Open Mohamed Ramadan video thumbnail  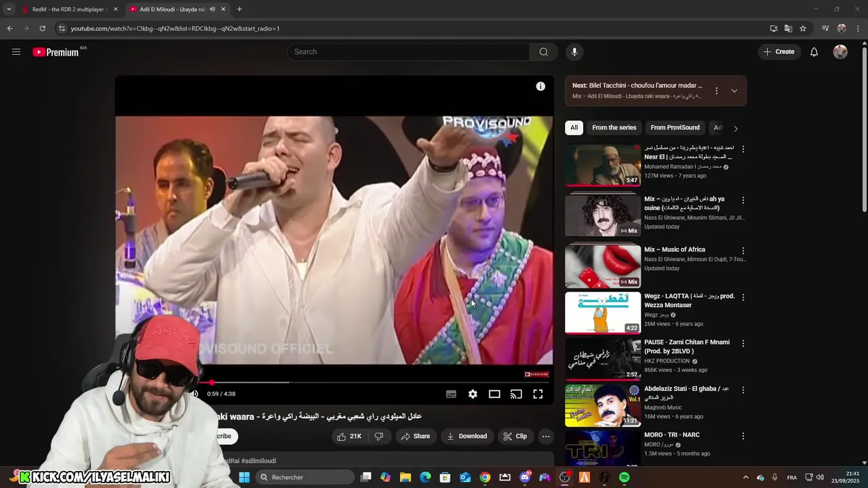click(x=603, y=165)
